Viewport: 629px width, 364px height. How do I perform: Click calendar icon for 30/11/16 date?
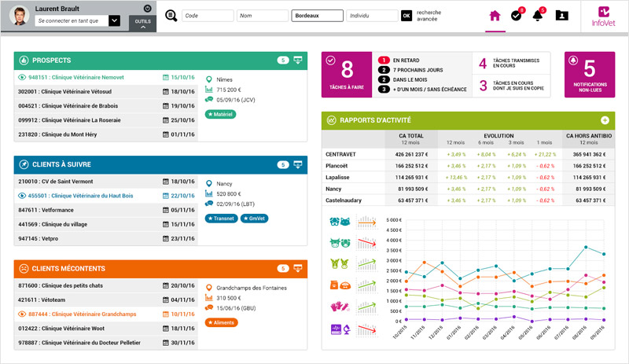click(166, 343)
